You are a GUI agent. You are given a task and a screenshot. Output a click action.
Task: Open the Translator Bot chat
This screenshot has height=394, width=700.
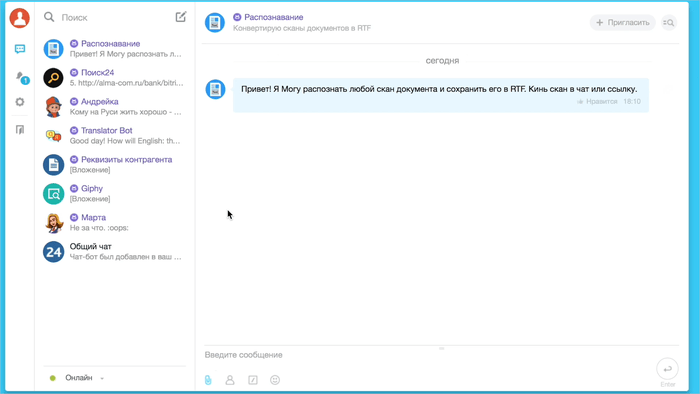pos(114,136)
